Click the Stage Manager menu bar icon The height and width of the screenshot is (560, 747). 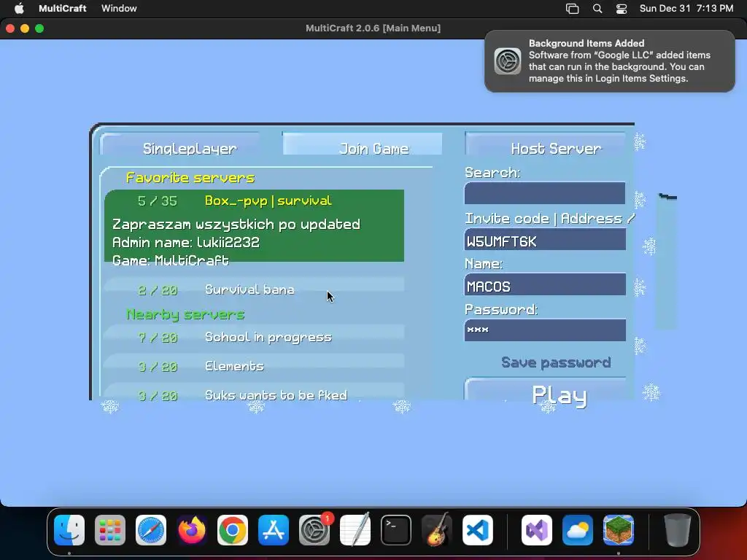(x=572, y=9)
